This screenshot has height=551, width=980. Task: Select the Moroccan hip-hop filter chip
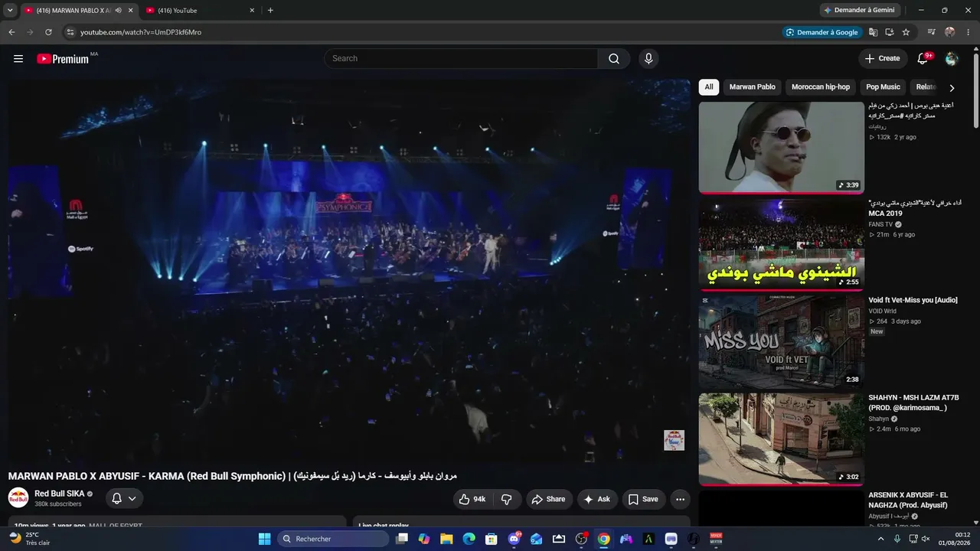point(821,87)
